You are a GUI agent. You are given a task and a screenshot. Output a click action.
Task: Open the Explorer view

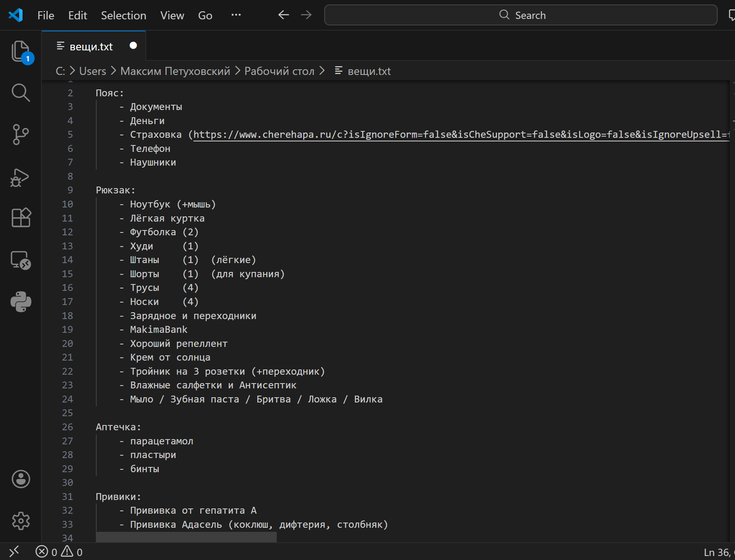tap(21, 52)
